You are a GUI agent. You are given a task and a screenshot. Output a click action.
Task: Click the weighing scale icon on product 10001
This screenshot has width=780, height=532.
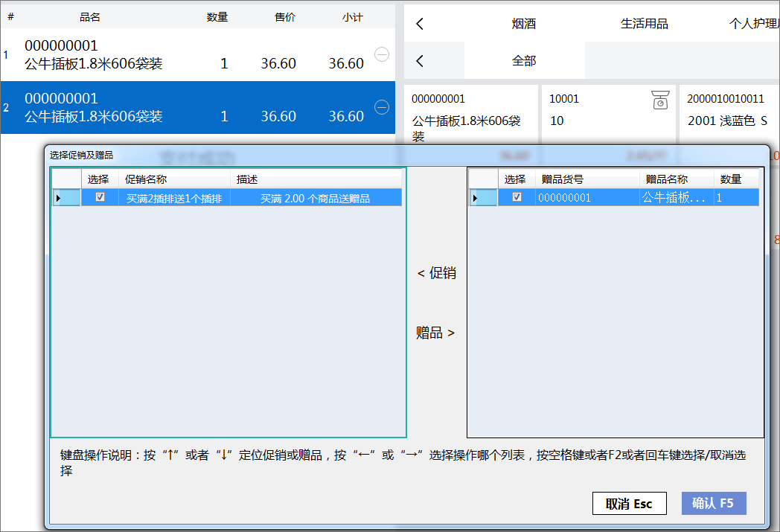coord(660,100)
